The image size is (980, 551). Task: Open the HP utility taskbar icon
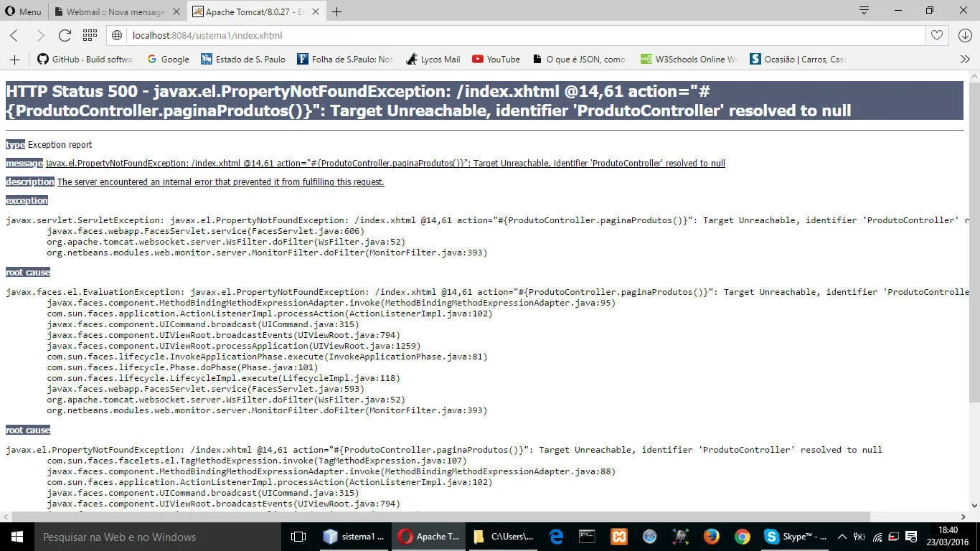click(680, 537)
